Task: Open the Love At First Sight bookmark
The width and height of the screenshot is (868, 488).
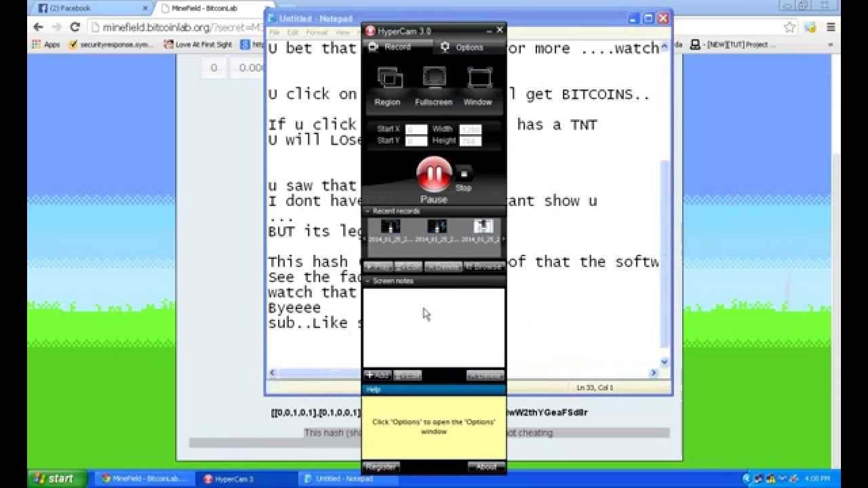Action: point(197,45)
